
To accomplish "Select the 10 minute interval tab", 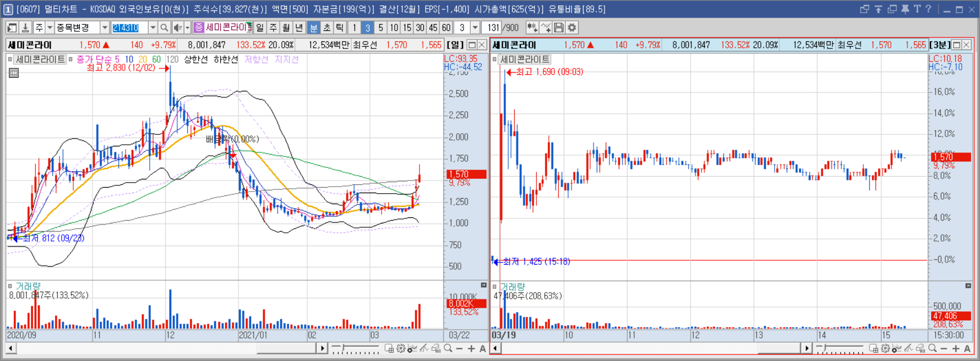I will [x=394, y=28].
